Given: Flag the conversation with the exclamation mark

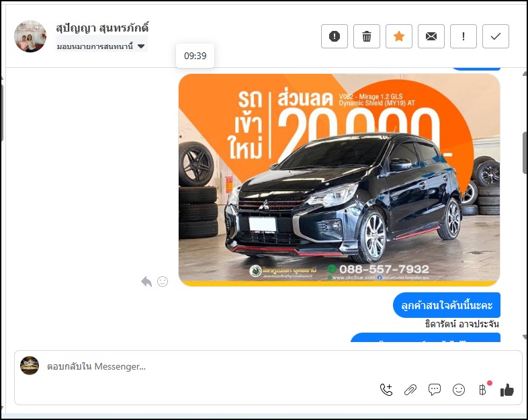Looking at the screenshot, I should (464, 36).
